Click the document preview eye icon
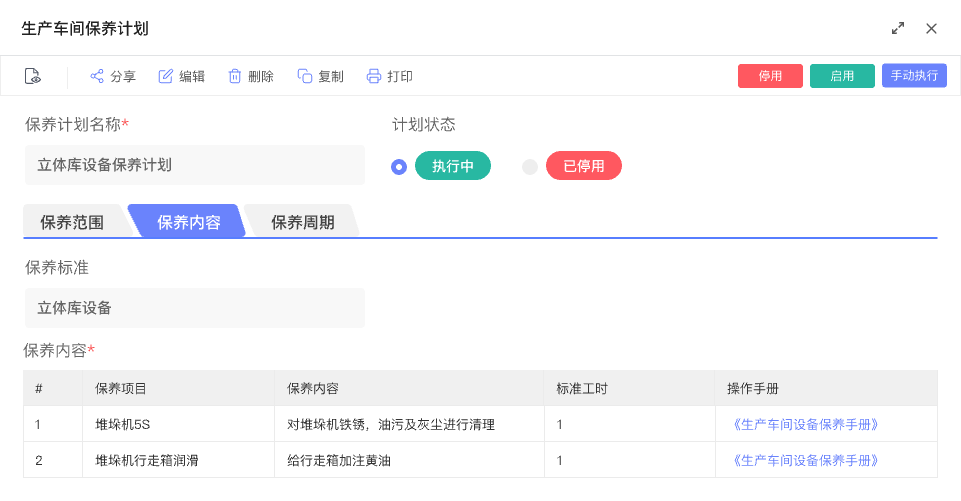 tap(32, 76)
